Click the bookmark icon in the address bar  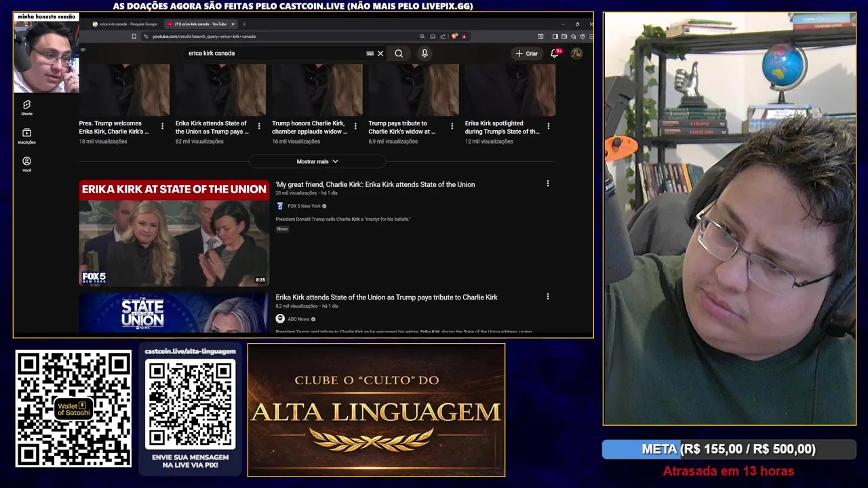(x=134, y=37)
